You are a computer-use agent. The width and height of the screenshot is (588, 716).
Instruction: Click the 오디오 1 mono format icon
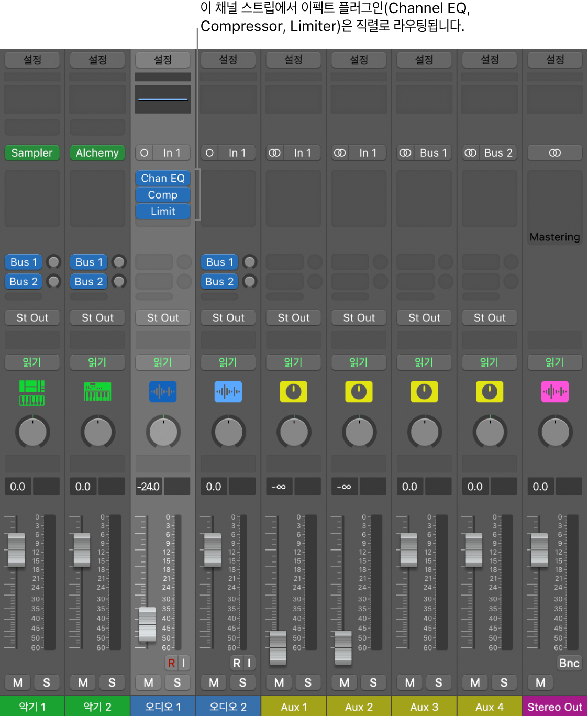coord(145,153)
